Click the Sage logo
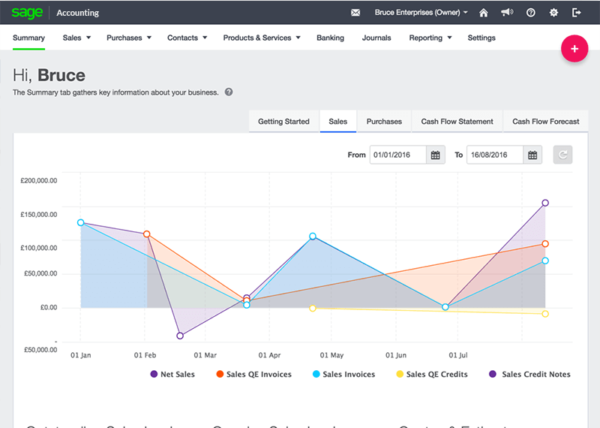The image size is (600, 428). pos(27,12)
